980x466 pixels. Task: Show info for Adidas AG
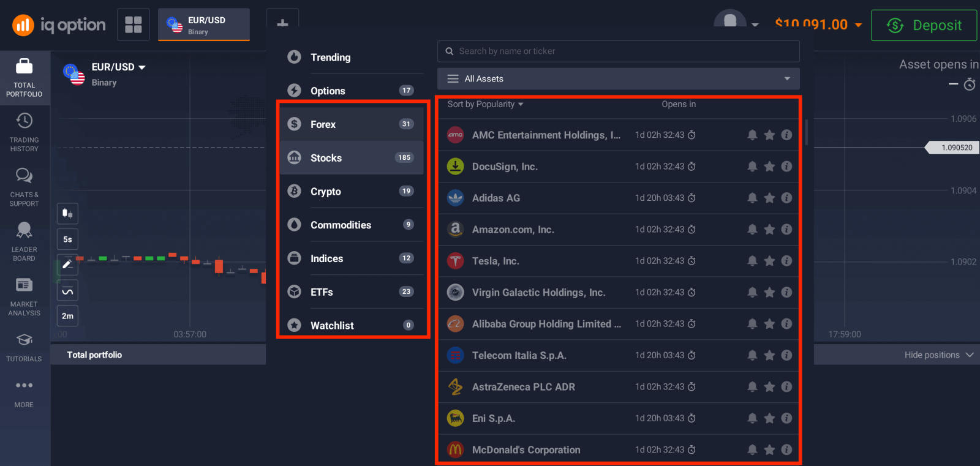(x=786, y=198)
